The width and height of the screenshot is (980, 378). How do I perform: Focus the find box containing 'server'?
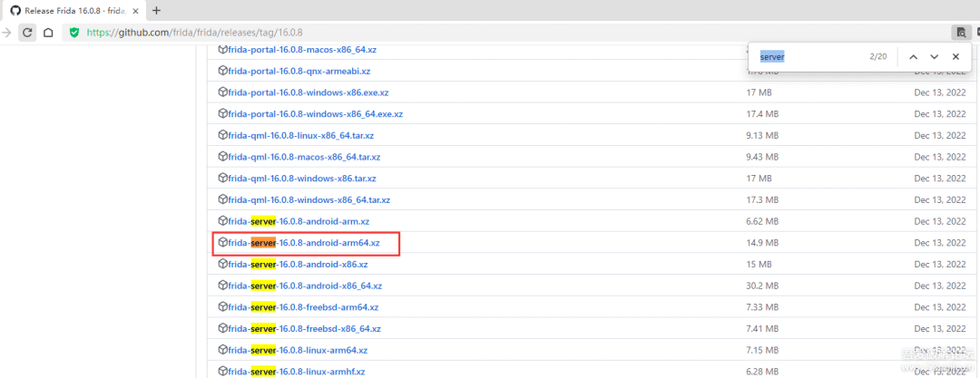tap(809, 57)
